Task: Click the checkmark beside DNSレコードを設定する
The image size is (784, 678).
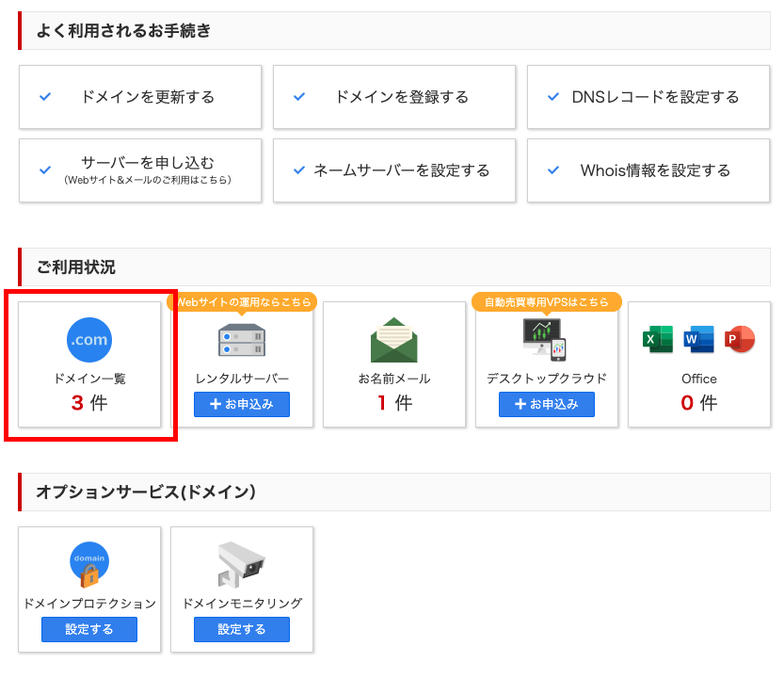Action: pyautogui.click(x=553, y=97)
